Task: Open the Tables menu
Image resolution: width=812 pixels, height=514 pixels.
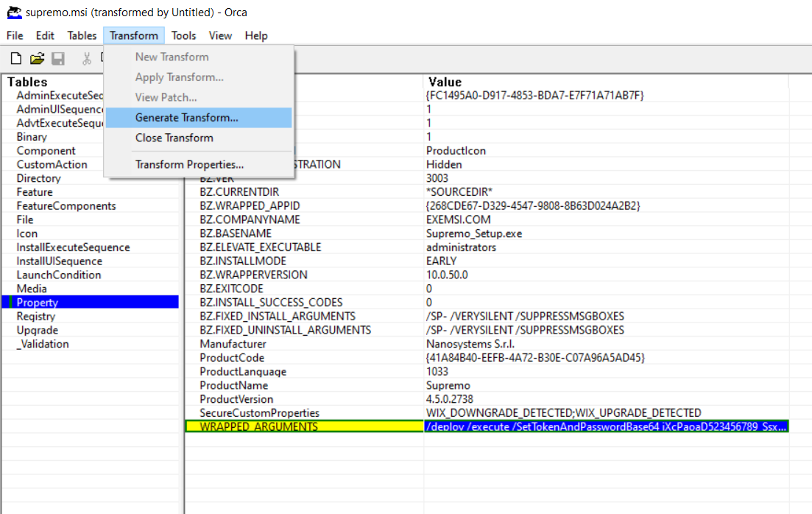Action: (82, 36)
